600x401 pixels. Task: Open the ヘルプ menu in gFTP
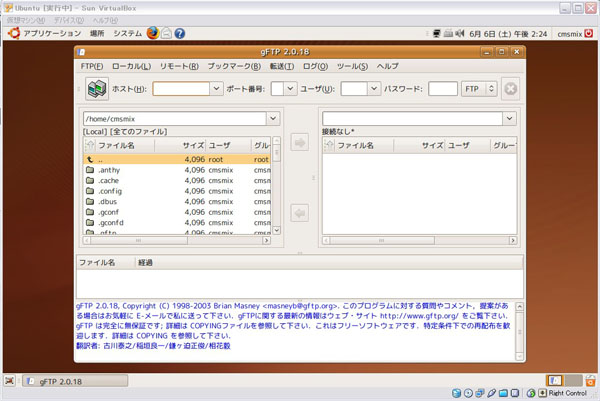(387, 66)
